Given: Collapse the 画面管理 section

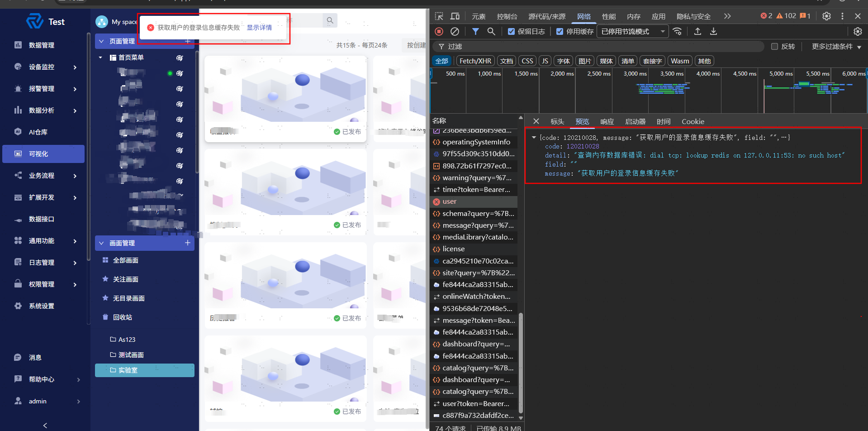Looking at the screenshot, I should pos(101,243).
